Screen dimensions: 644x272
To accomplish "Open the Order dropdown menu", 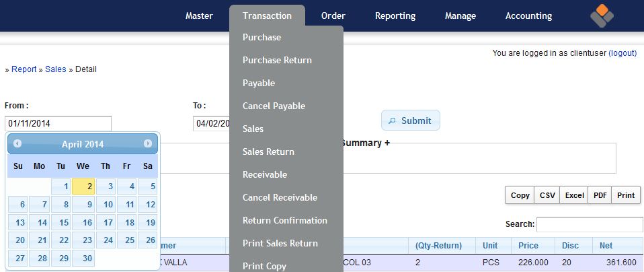I will point(333,15).
